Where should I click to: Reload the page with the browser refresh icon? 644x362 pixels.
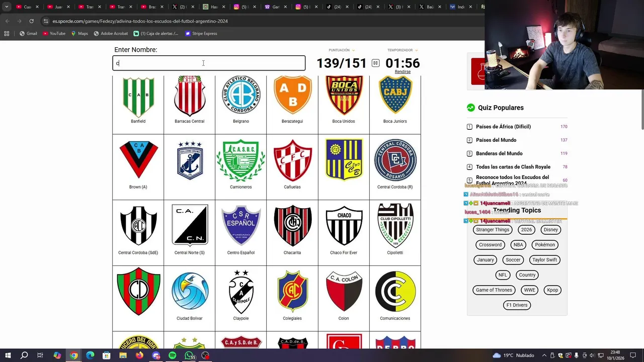tap(31, 21)
